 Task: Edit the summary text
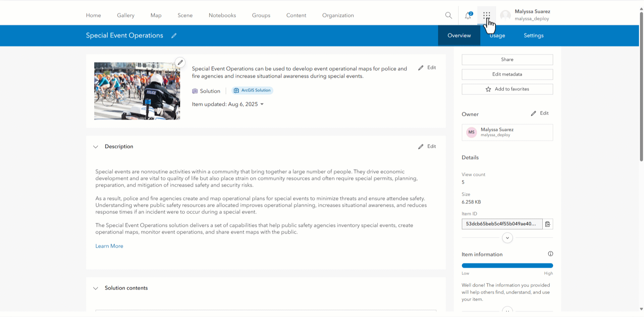pyautogui.click(x=427, y=68)
